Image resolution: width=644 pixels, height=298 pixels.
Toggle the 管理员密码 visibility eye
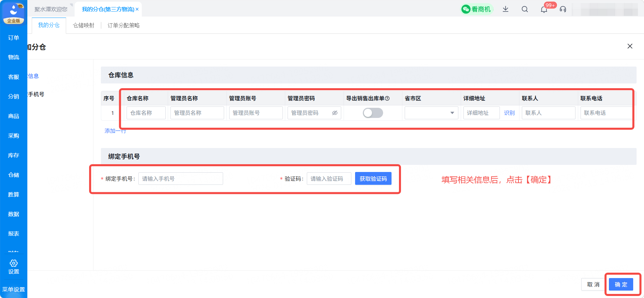pos(334,113)
